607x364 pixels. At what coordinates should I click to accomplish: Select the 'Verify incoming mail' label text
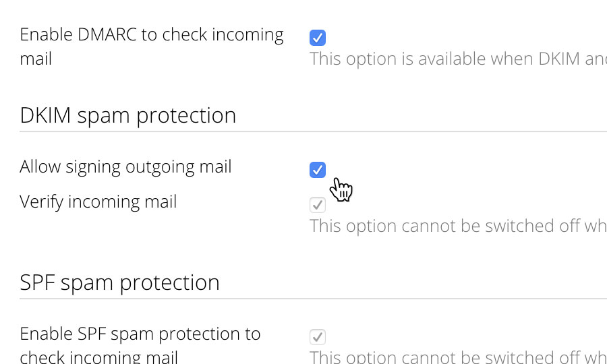click(x=98, y=202)
